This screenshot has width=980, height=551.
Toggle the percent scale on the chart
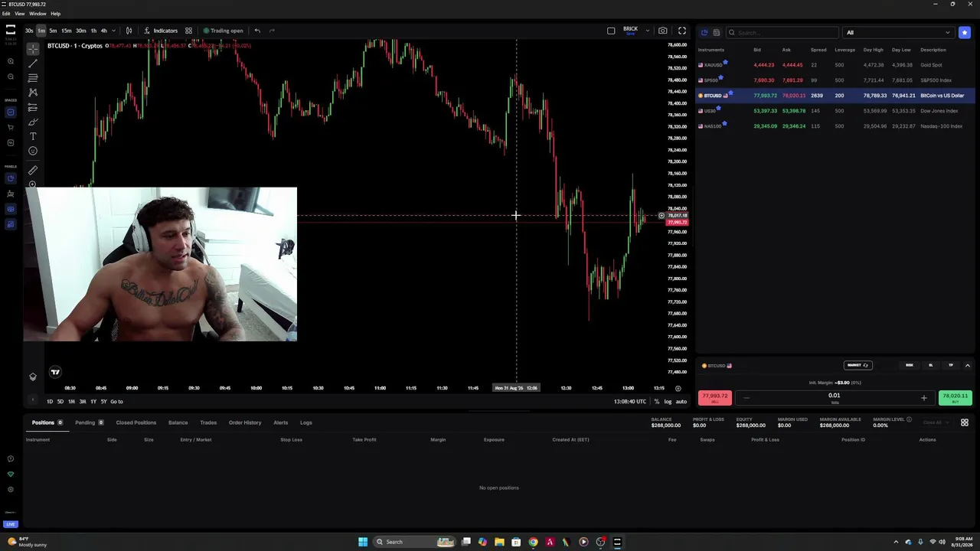pos(656,402)
